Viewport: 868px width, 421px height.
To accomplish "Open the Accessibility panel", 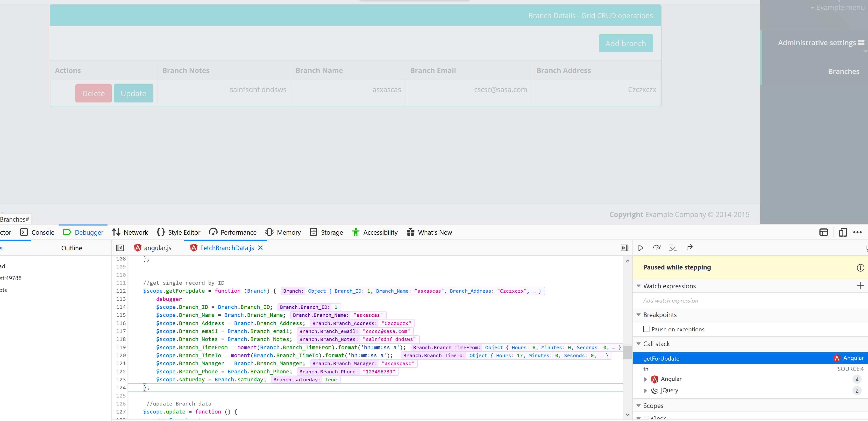I will pyautogui.click(x=375, y=232).
